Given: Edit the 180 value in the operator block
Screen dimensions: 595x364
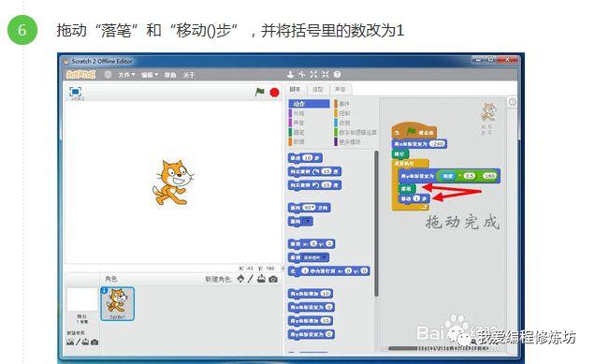Looking at the screenshot, I should tap(489, 176).
